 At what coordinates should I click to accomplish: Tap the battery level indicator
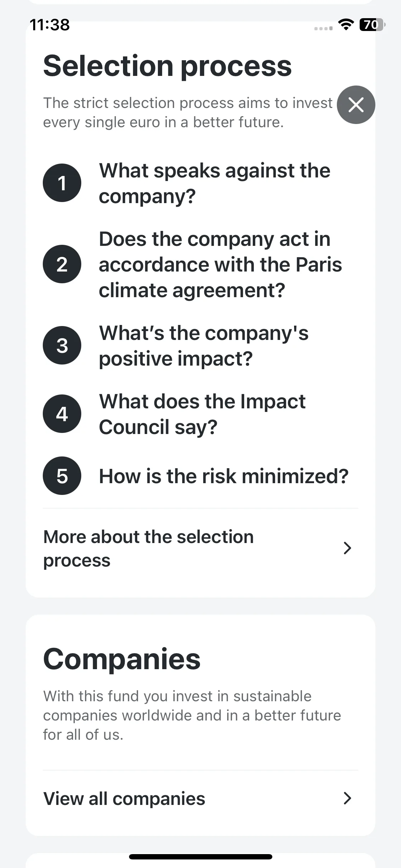[x=372, y=25]
